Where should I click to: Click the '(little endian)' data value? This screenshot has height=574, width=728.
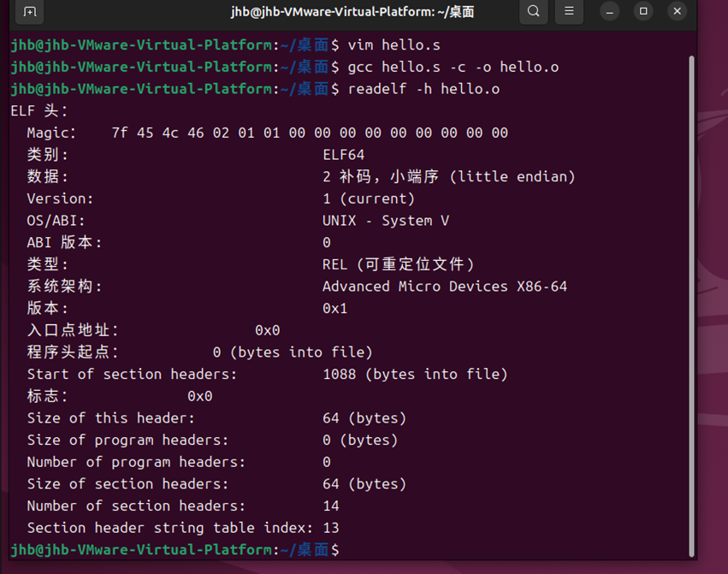(x=512, y=176)
